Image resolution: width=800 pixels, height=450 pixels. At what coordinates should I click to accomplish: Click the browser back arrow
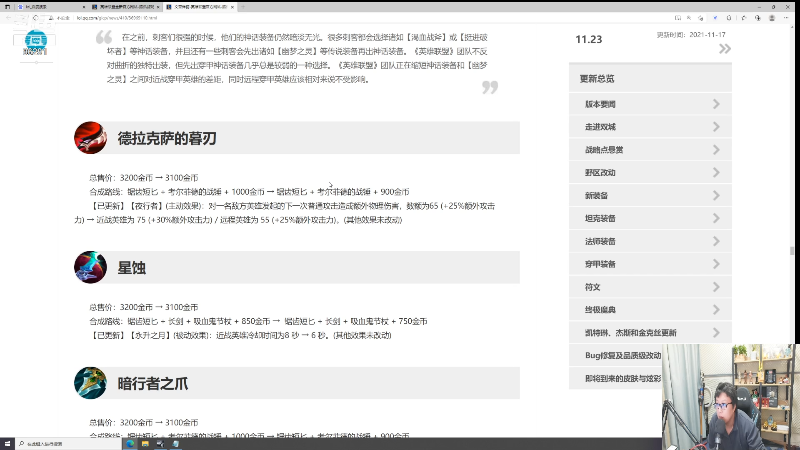pyautogui.click(x=9, y=18)
